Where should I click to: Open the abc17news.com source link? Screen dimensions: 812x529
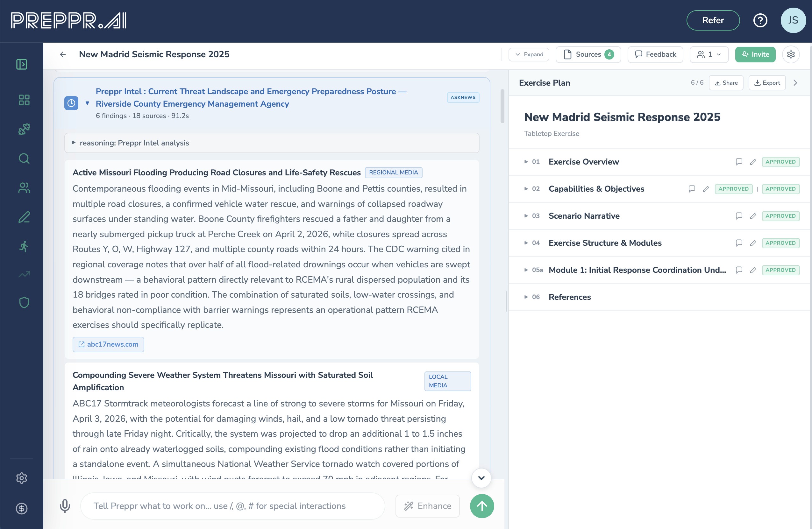pos(108,344)
